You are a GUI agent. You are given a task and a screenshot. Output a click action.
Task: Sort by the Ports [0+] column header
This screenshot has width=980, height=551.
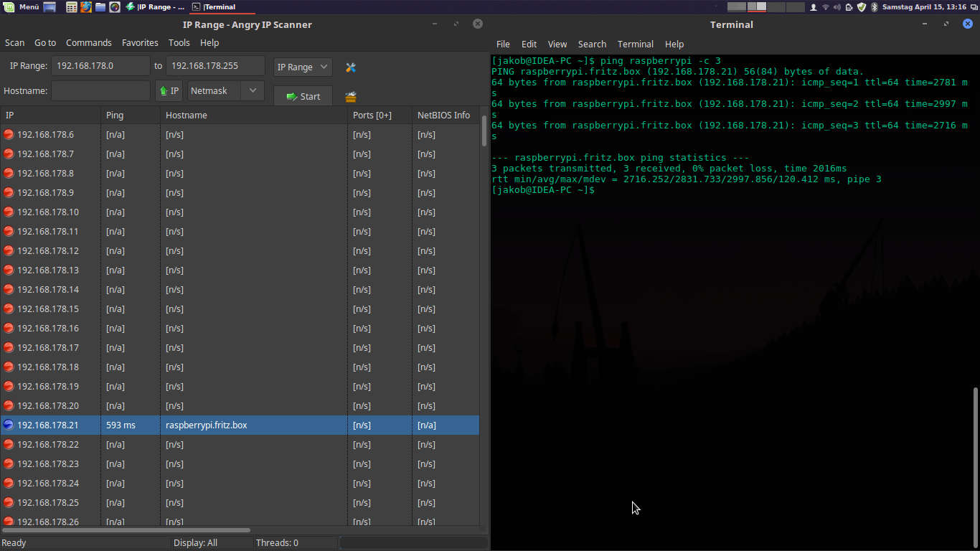(x=380, y=115)
